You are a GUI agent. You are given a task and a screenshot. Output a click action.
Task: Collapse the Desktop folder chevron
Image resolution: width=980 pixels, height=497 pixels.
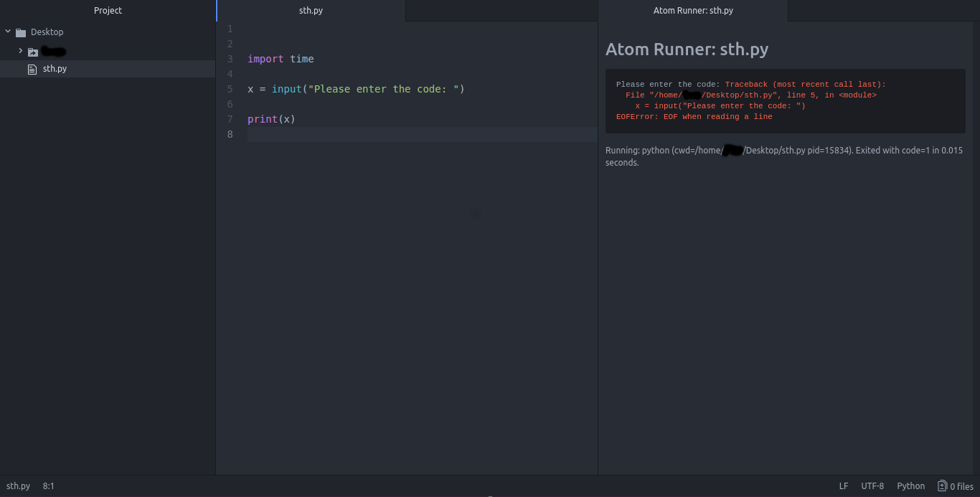[x=8, y=32]
